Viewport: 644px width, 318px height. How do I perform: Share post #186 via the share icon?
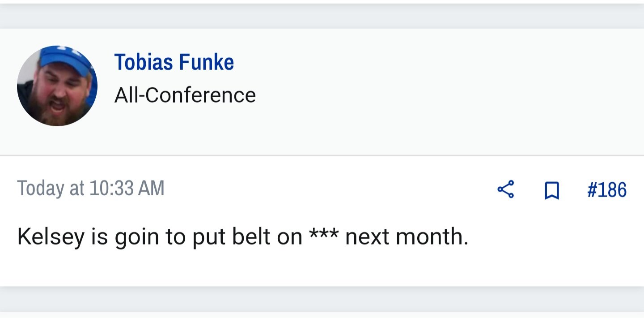[505, 189]
